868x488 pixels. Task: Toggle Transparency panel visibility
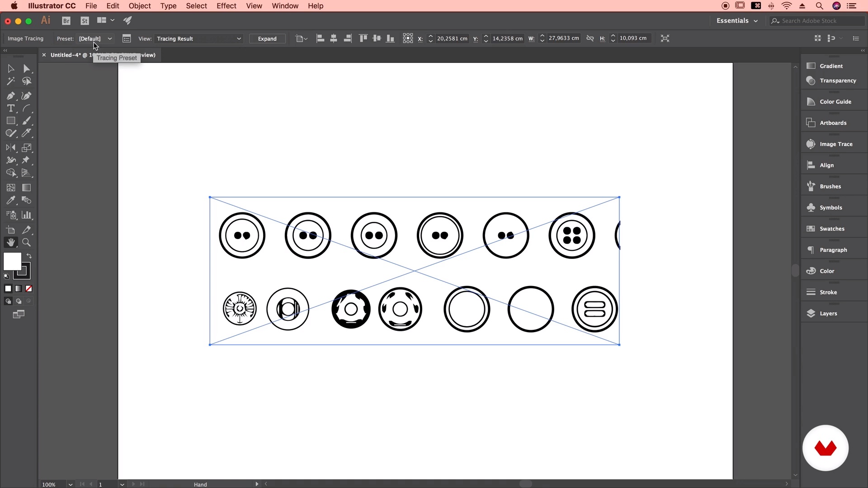pyautogui.click(x=839, y=80)
